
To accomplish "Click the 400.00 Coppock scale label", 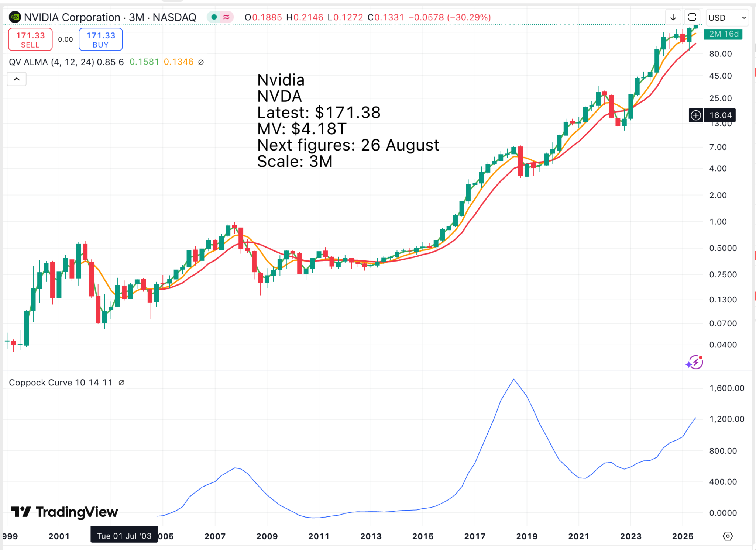I will [723, 482].
